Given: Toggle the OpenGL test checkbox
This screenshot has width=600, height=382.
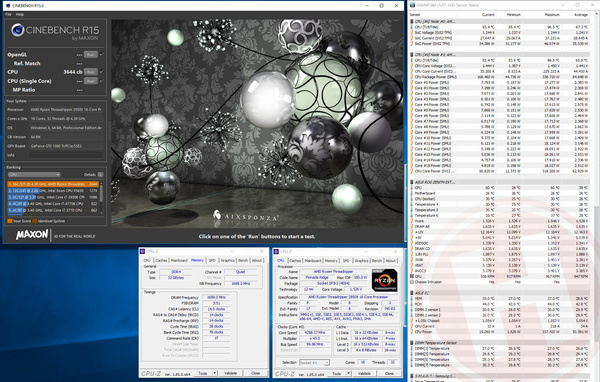Looking at the screenshot, I should click(101, 55).
